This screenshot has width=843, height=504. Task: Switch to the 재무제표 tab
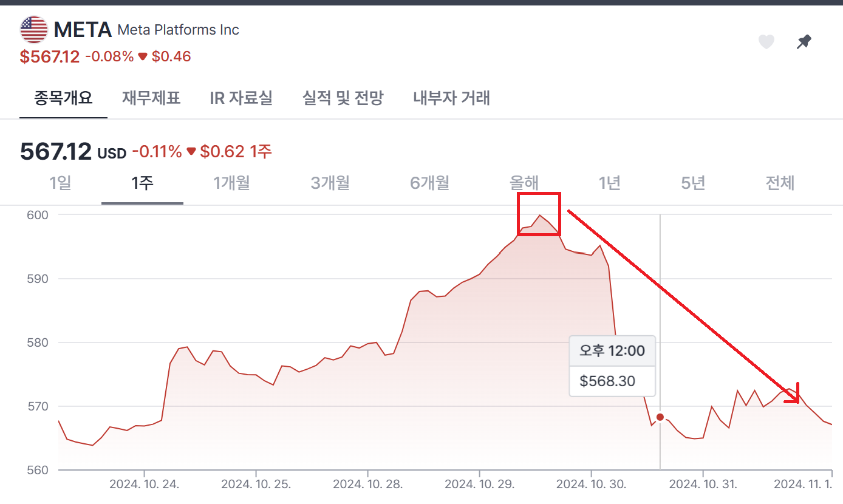click(x=151, y=98)
